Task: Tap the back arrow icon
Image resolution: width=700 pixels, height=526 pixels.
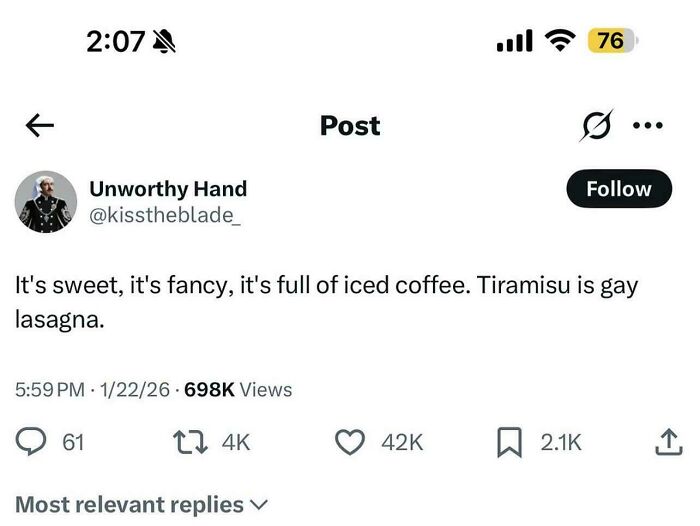Action: point(40,126)
